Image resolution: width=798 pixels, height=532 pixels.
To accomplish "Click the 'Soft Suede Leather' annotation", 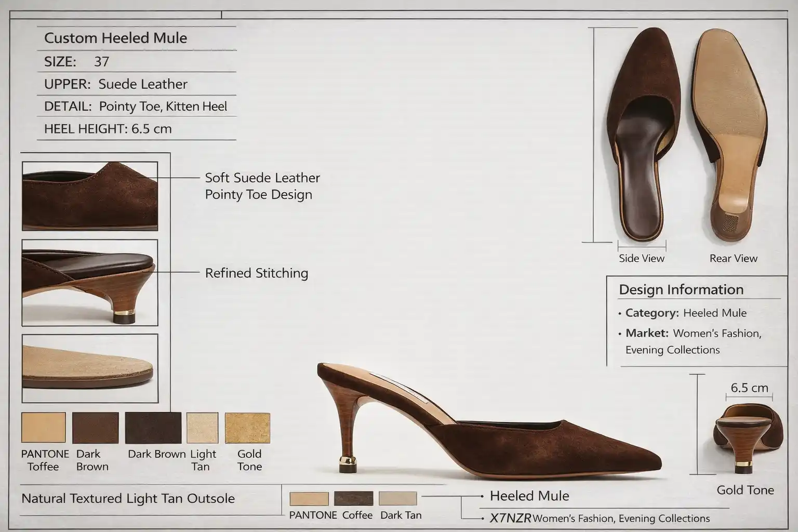I will pyautogui.click(x=262, y=178).
